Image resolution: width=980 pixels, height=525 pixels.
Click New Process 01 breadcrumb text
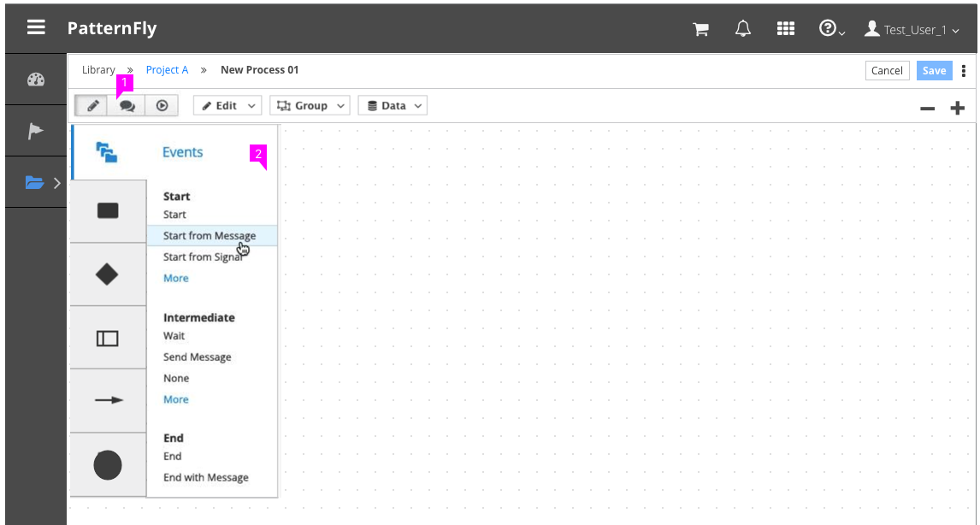click(x=259, y=70)
